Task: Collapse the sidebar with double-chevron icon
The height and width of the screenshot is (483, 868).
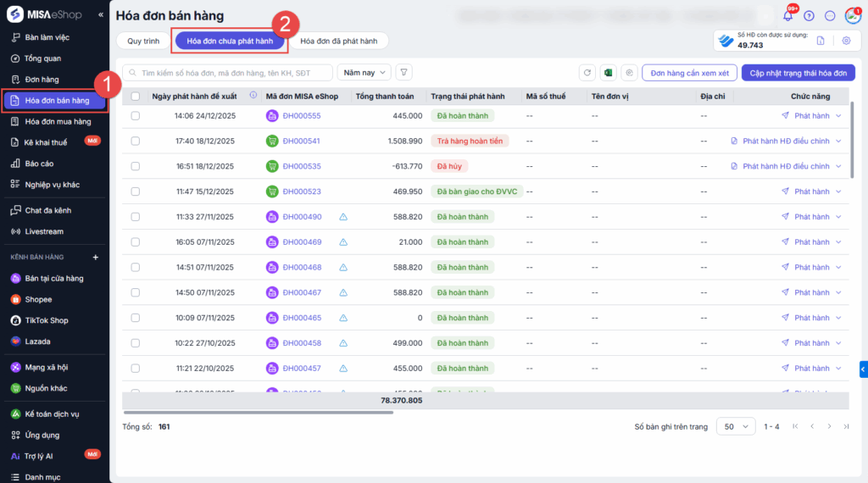Action: pyautogui.click(x=102, y=15)
